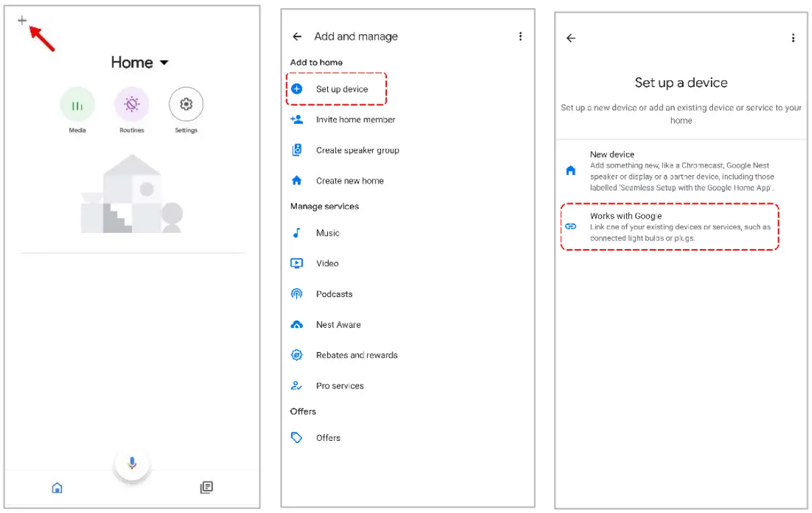The width and height of the screenshot is (812, 513).
Task: Open the Routines shortcut icon
Action: tap(132, 105)
